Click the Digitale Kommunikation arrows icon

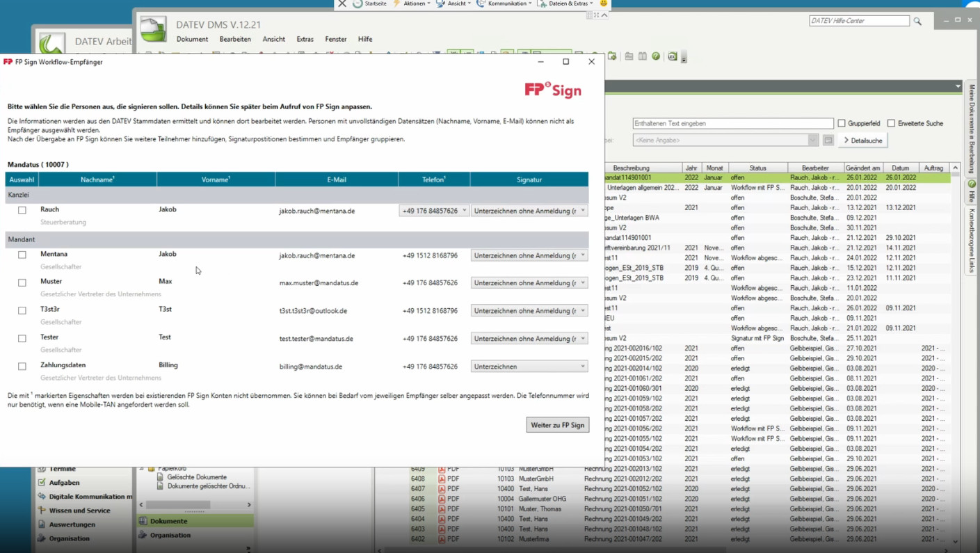coord(42,496)
